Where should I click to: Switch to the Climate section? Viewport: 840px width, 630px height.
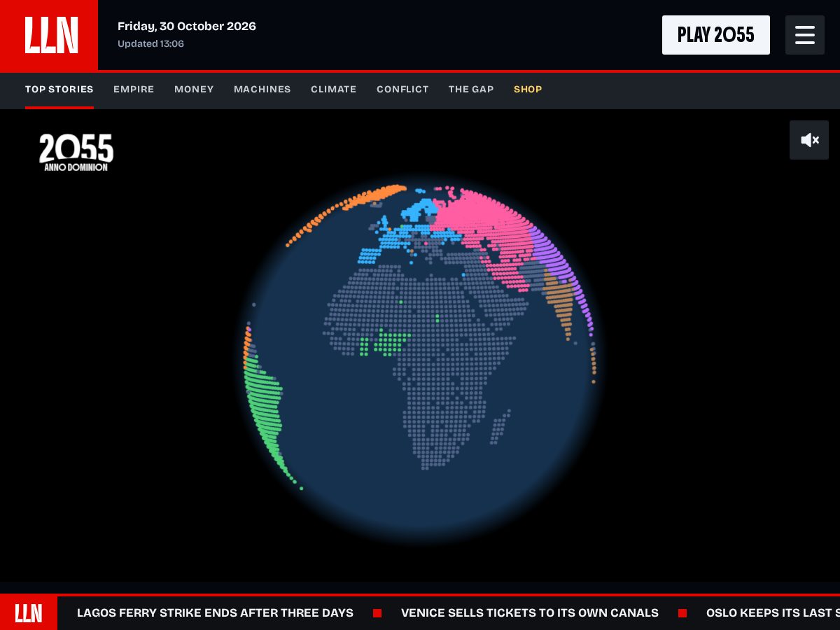click(334, 90)
